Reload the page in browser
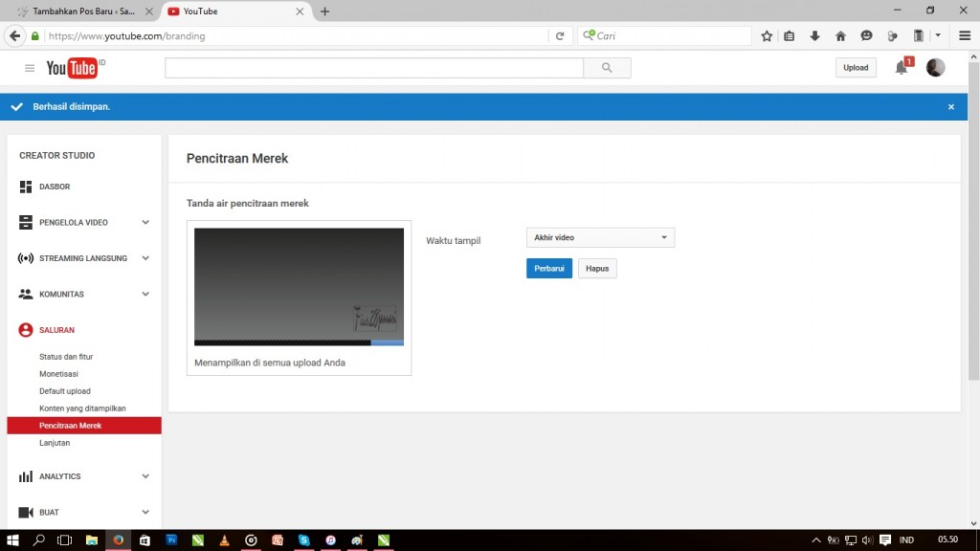The height and width of the screenshot is (551, 980). [560, 36]
